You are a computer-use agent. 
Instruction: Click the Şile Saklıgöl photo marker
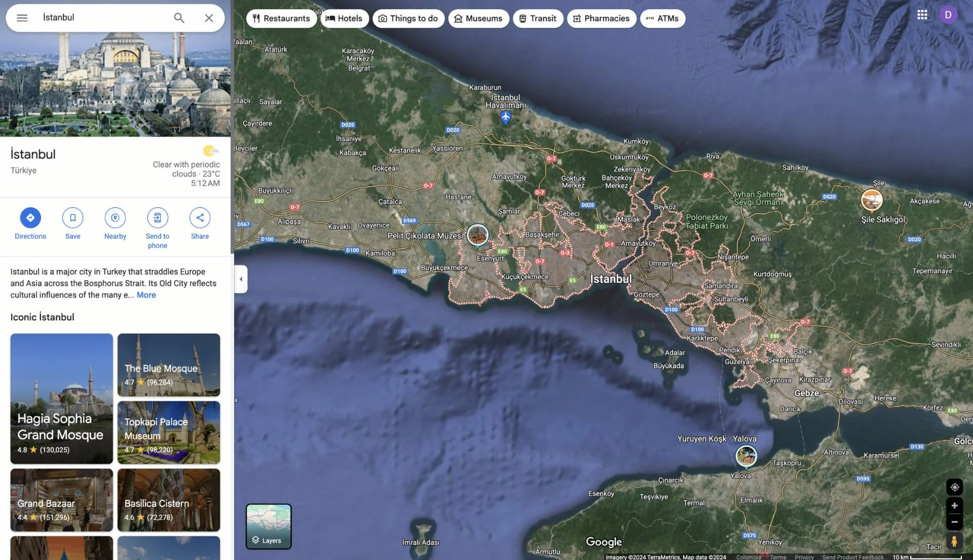pyautogui.click(x=872, y=200)
